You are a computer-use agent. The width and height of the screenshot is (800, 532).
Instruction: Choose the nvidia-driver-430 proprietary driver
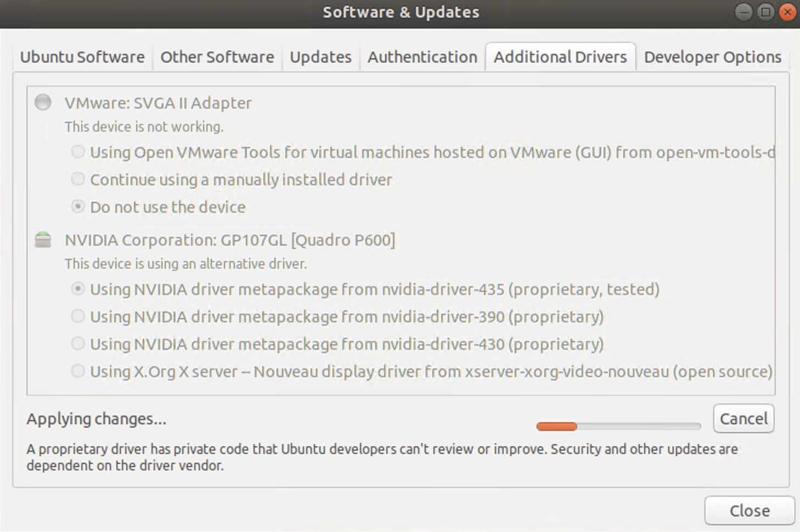pyautogui.click(x=78, y=344)
